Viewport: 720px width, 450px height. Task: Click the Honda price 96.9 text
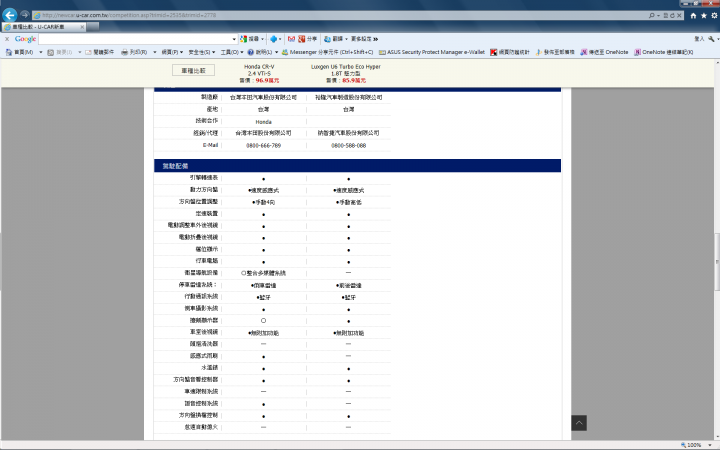(x=267, y=80)
